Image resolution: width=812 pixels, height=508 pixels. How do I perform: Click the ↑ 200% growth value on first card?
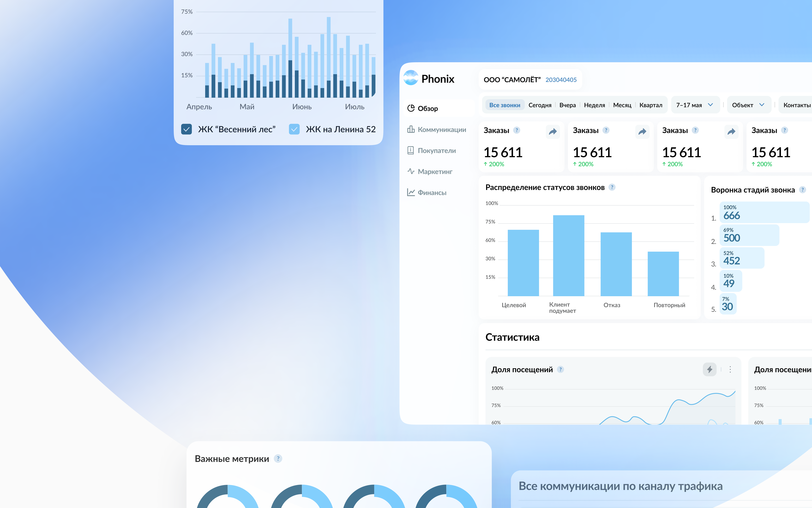(494, 164)
